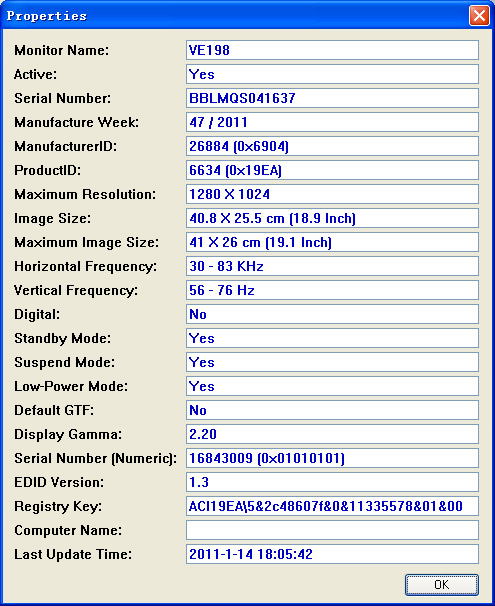
Task: Select the Maximum Image Size field
Action: (332, 242)
